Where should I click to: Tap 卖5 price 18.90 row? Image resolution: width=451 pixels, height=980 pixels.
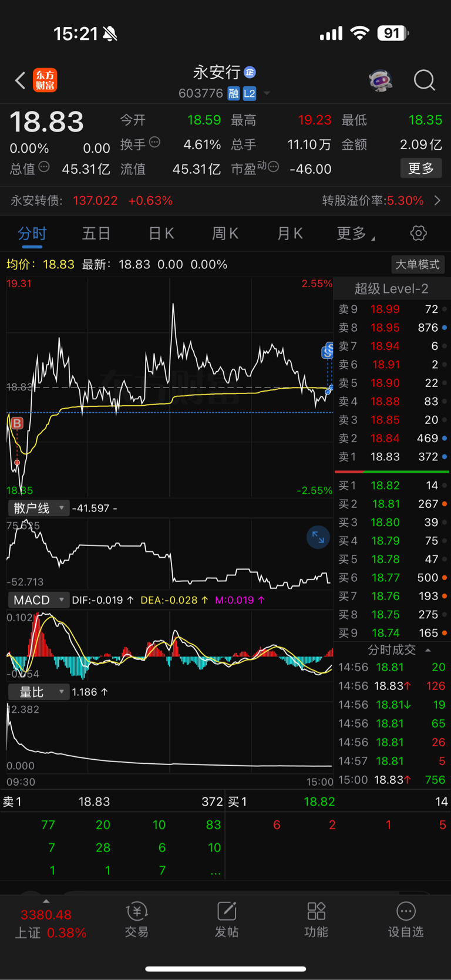(x=392, y=383)
